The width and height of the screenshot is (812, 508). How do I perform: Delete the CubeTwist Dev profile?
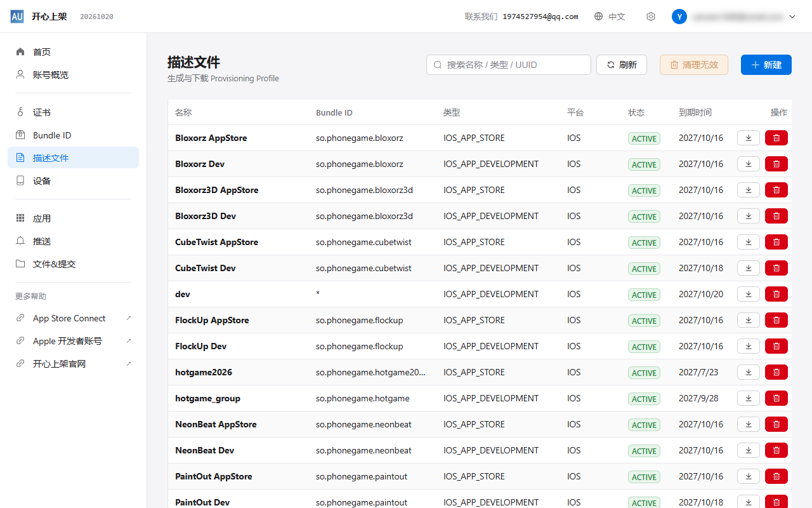(x=776, y=268)
